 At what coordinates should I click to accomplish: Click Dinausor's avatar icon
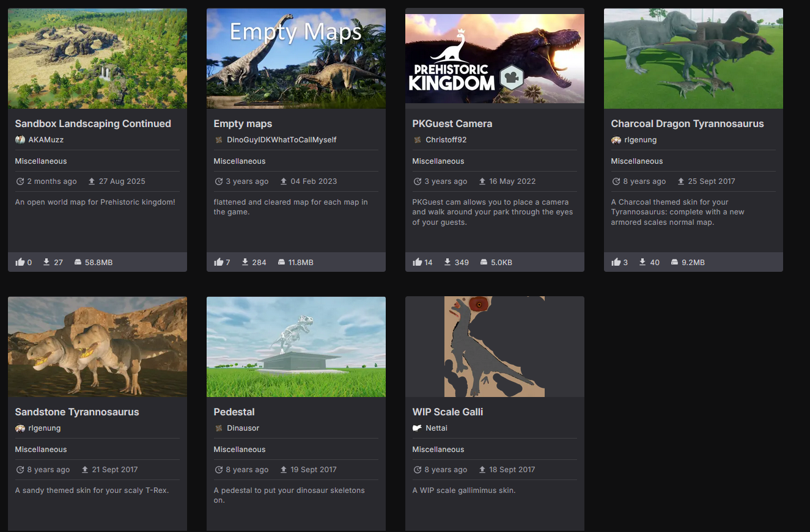(219, 428)
